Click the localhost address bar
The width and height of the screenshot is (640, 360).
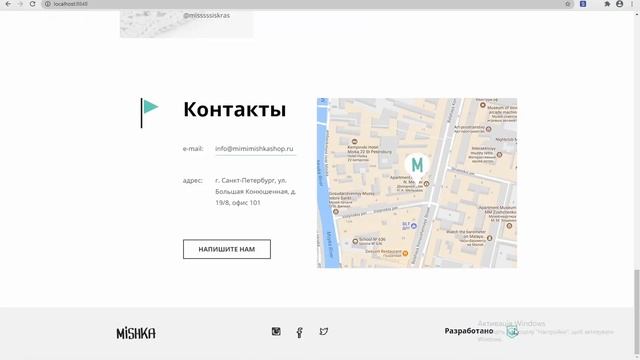tap(306, 4)
